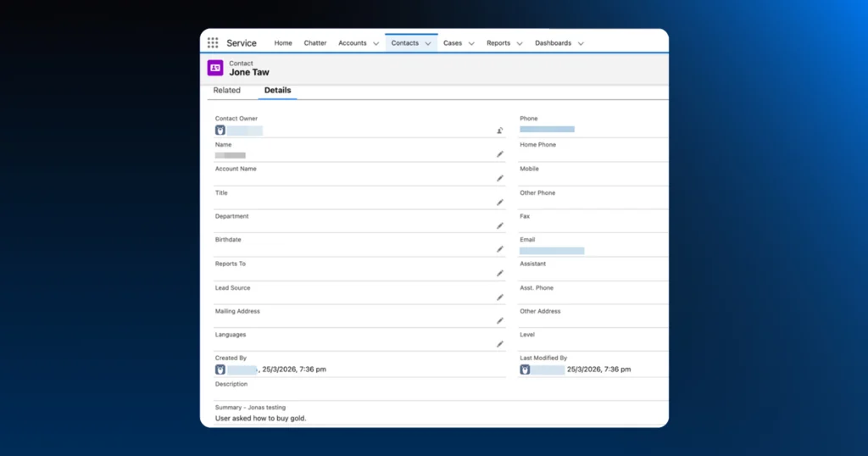Click the Title field edit pencil
The width and height of the screenshot is (868, 456).
(x=500, y=203)
